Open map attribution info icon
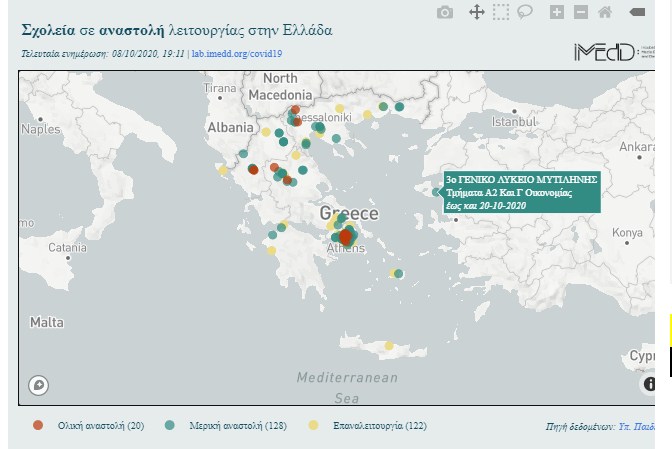 pos(648,384)
